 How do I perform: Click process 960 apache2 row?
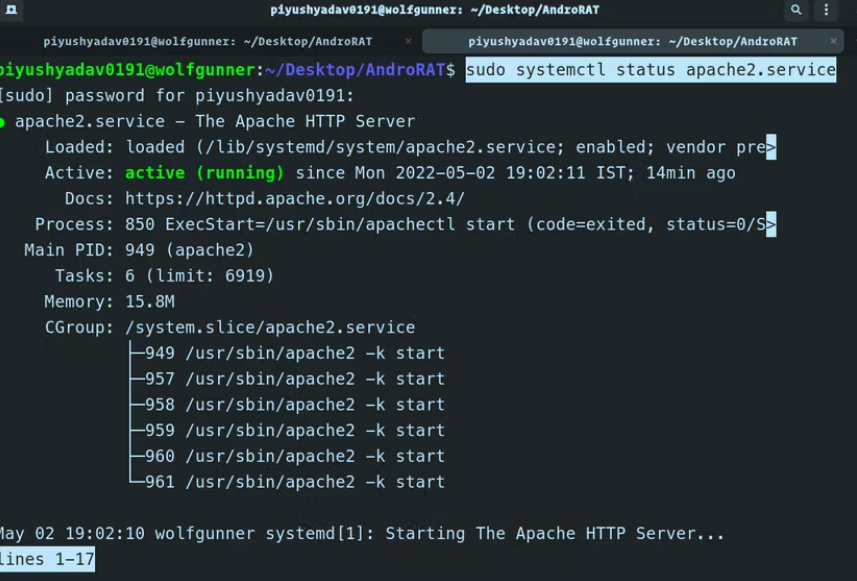tap(295, 456)
